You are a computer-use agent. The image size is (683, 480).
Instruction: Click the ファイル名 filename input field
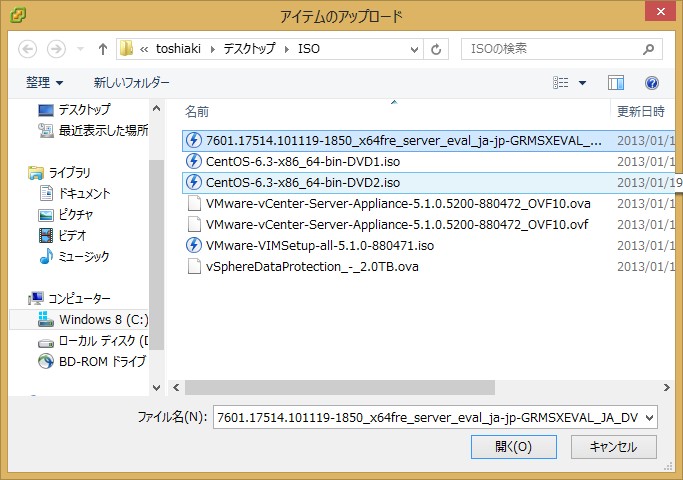coord(428,417)
